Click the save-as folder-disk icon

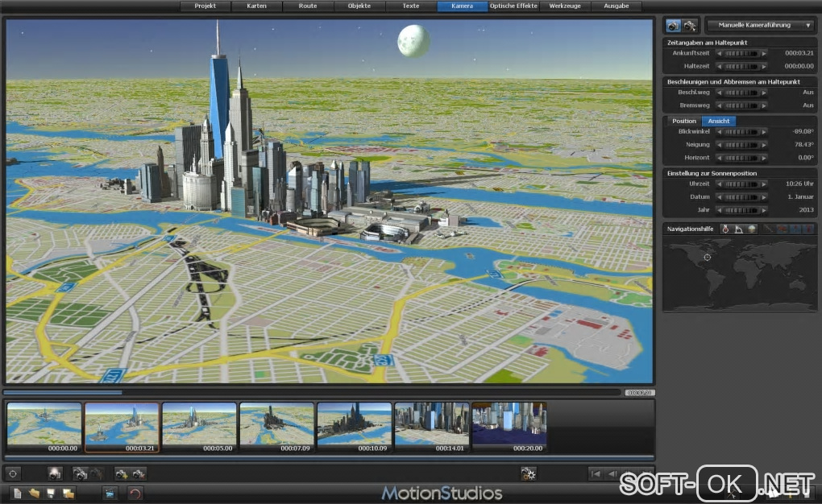point(68,493)
